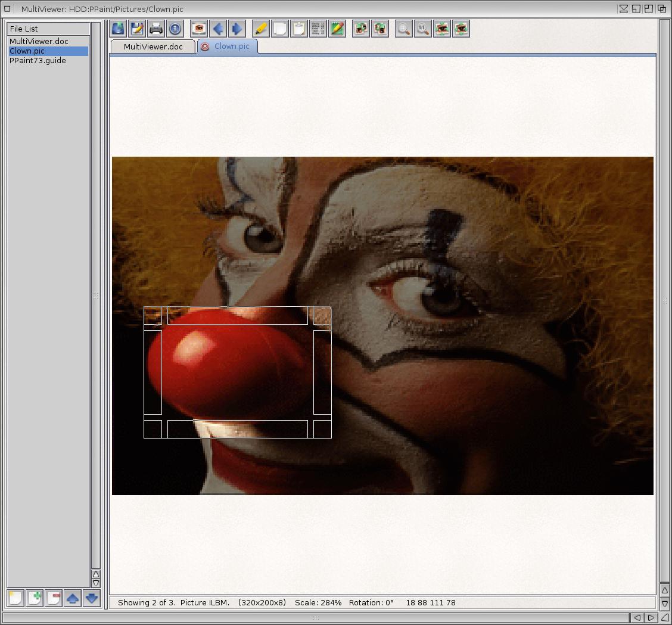
Task: Open the green notepad edit icon
Action: (x=337, y=29)
